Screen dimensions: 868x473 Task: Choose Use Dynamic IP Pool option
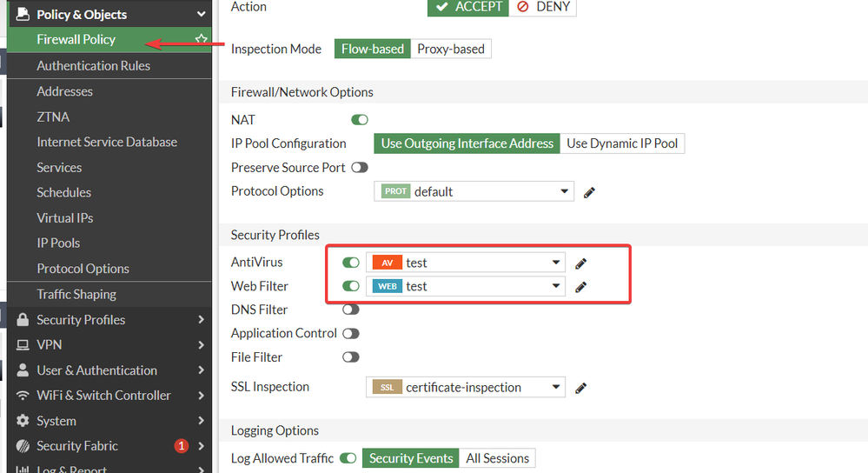622,143
